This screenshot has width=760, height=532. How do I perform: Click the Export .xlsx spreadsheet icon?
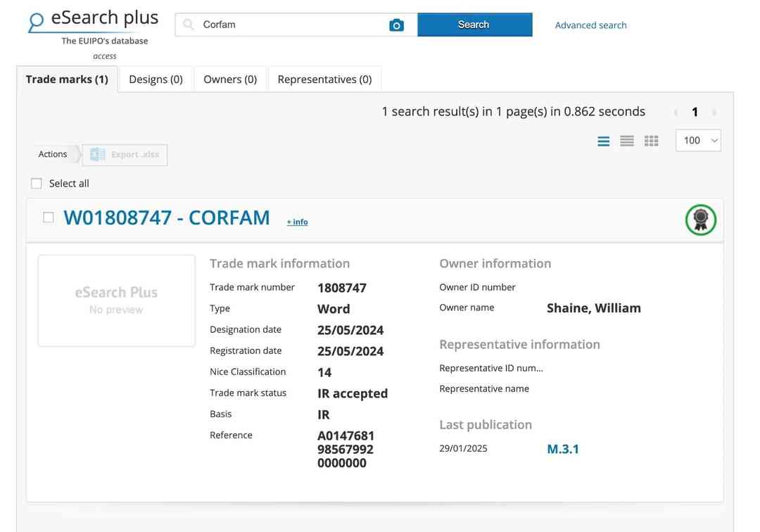pos(98,155)
